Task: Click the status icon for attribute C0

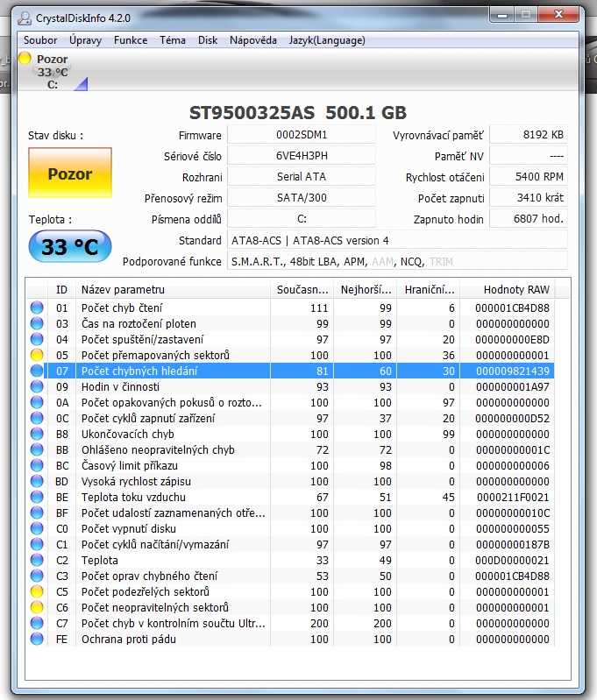Action: pyautogui.click(x=37, y=528)
